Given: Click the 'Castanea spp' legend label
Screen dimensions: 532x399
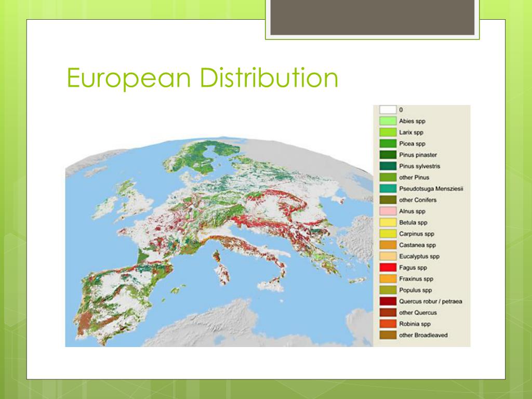Looking at the screenshot, I should 417,245.
